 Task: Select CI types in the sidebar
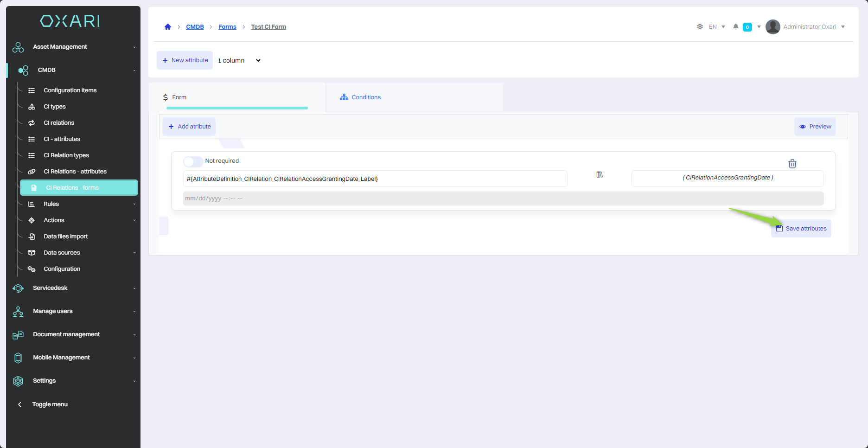click(55, 107)
